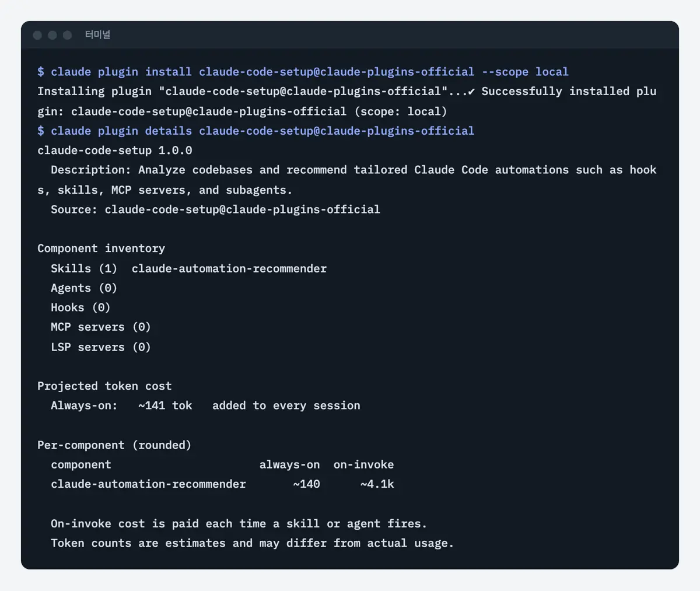Click the Component inventory heading

[x=101, y=249]
